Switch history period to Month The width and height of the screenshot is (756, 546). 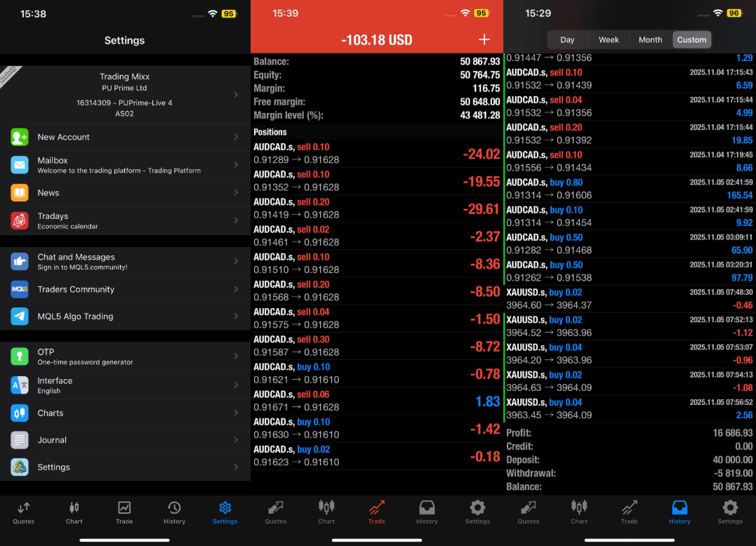click(x=650, y=40)
